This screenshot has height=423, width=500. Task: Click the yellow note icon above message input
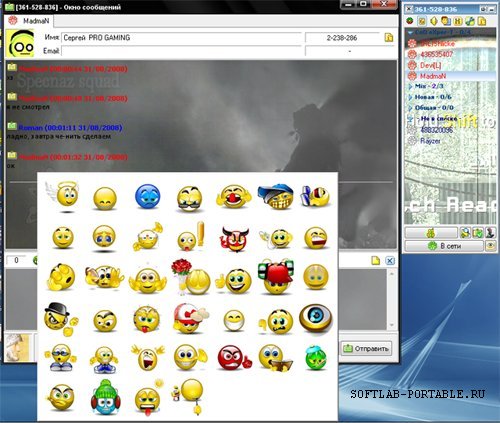click(376, 261)
